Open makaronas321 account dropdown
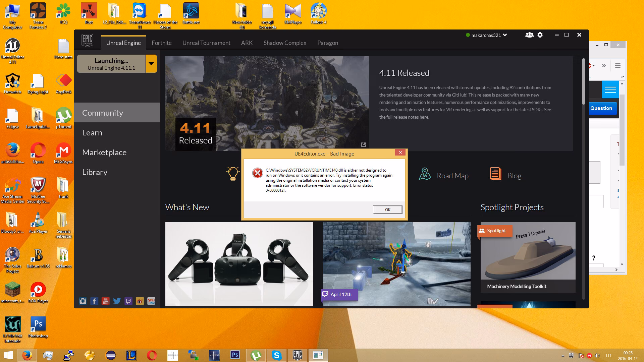This screenshot has height=362, width=644. point(486,35)
